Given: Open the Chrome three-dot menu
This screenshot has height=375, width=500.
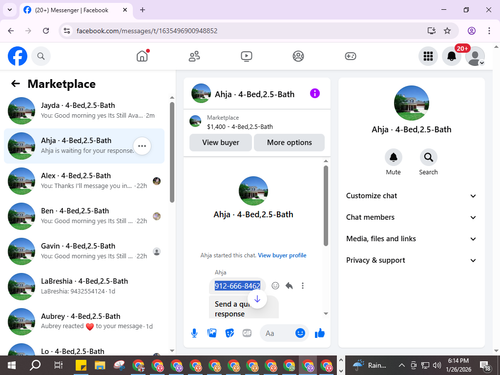Looking at the screenshot, I should pos(489,31).
